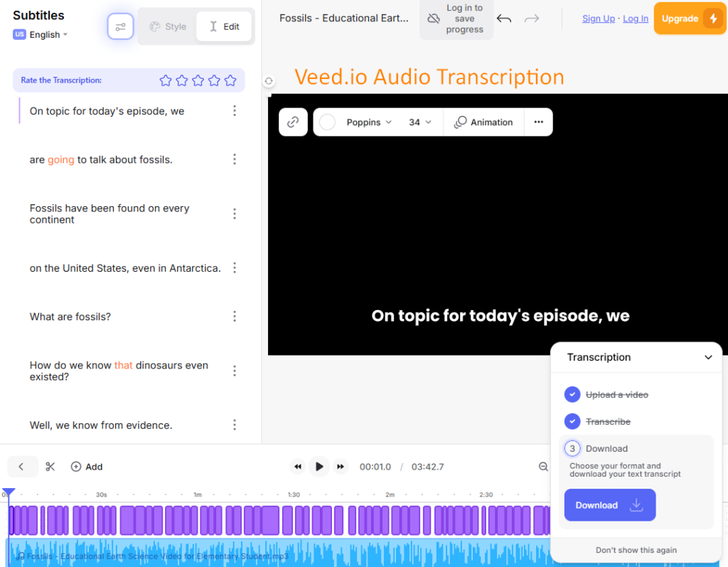Zoom out the timeline
The width and height of the screenshot is (728, 567).
(542, 467)
